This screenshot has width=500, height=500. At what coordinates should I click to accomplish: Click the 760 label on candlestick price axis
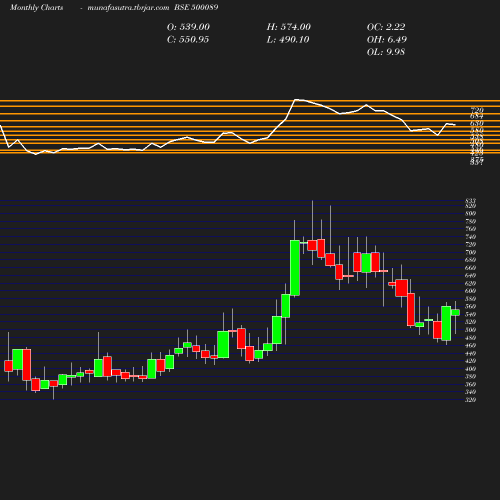tap(470, 229)
